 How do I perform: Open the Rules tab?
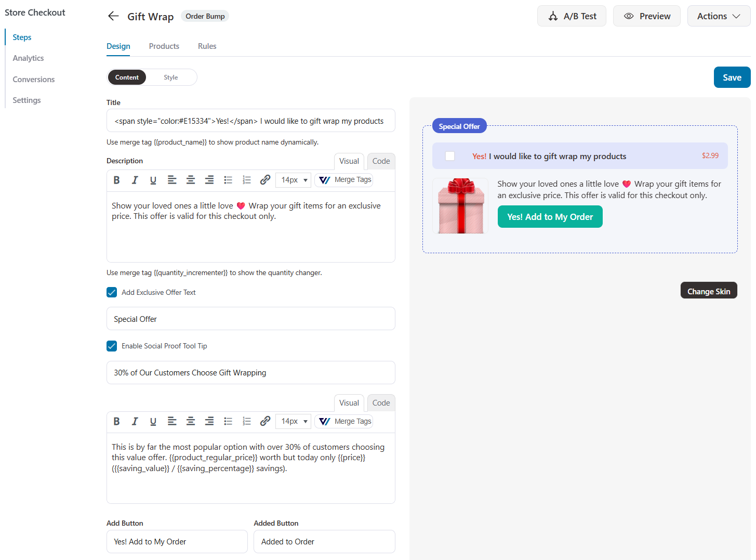tap(207, 46)
